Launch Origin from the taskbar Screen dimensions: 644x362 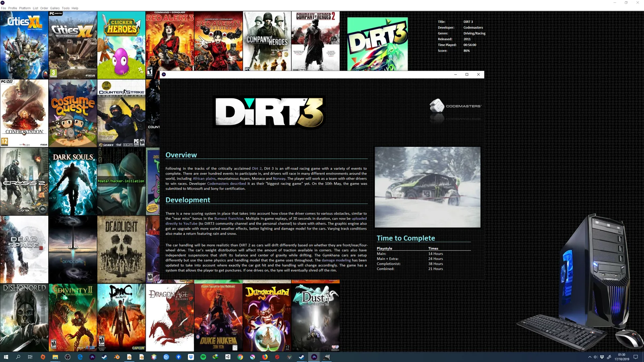pos(43,357)
